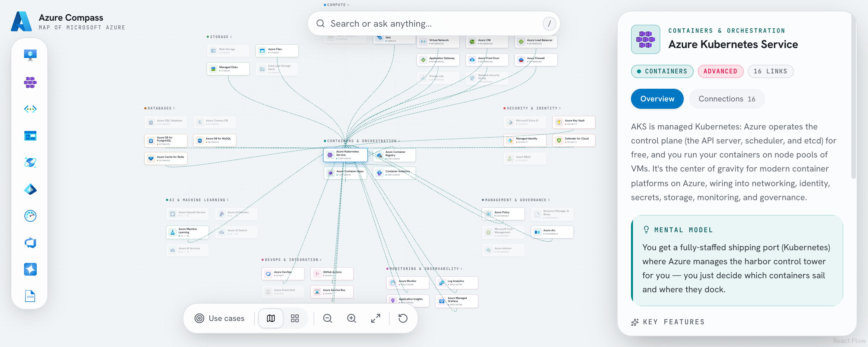Click the DATABASES group label

click(x=159, y=108)
